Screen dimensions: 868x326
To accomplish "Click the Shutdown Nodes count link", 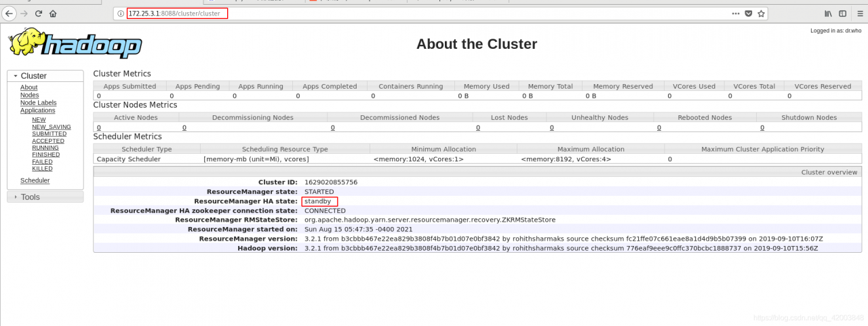I will [762, 127].
